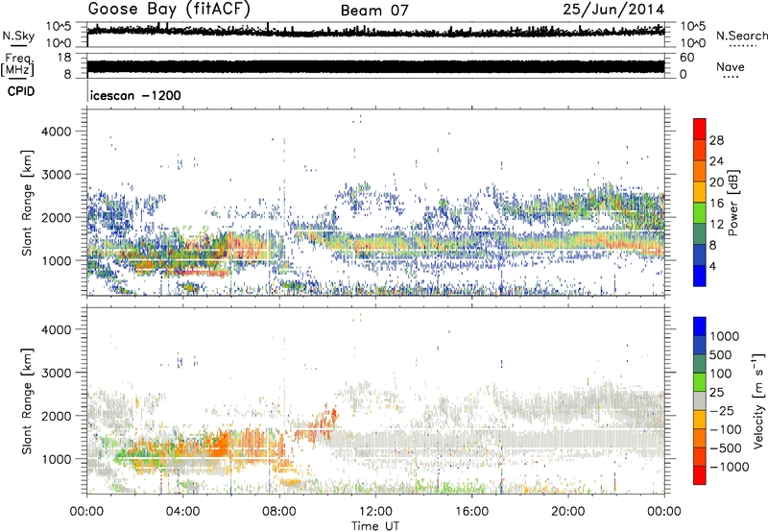Select the 'N.Sky' legend label
This screenshot has height=532, width=768.
coord(18,36)
